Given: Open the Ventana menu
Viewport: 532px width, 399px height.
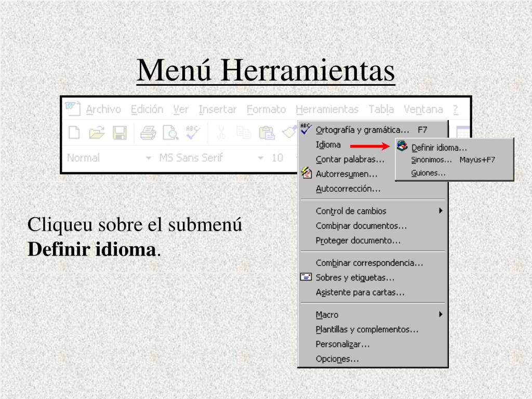Looking at the screenshot, I should 423,109.
